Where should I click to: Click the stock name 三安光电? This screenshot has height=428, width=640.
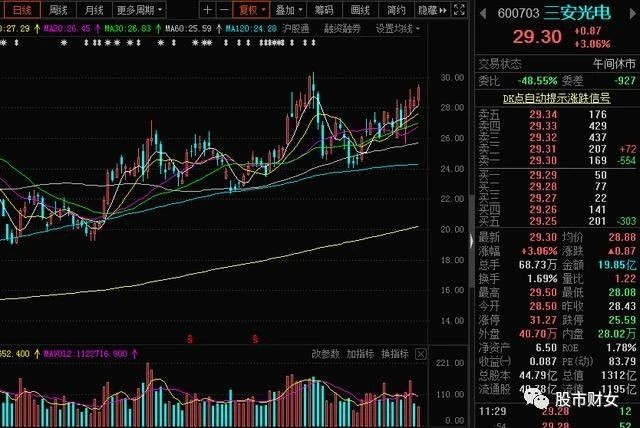pos(577,13)
